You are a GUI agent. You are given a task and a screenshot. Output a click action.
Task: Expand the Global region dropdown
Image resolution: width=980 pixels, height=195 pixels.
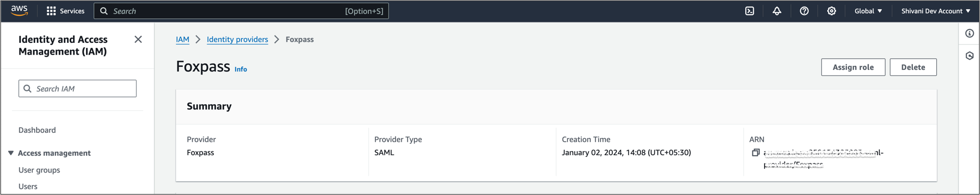(868, 11)
